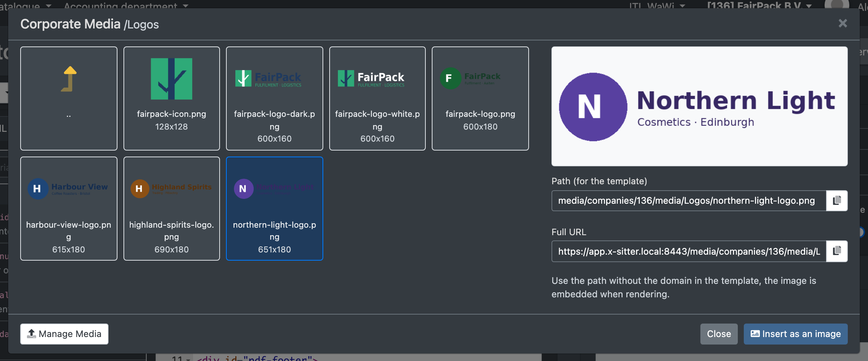Insert as an image
Image resolution: width=868 pixels, height=361 pixels.
click(x=795, y=334)
